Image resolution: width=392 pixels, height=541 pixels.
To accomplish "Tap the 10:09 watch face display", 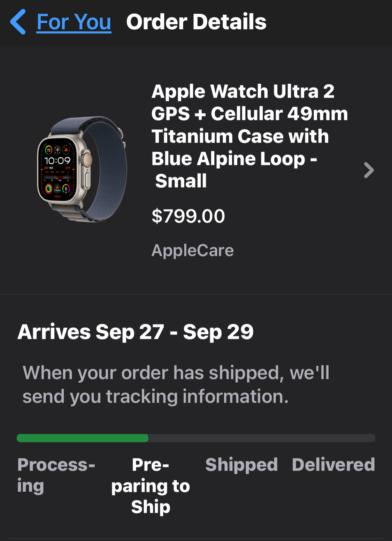I will (x=57, y=160).
